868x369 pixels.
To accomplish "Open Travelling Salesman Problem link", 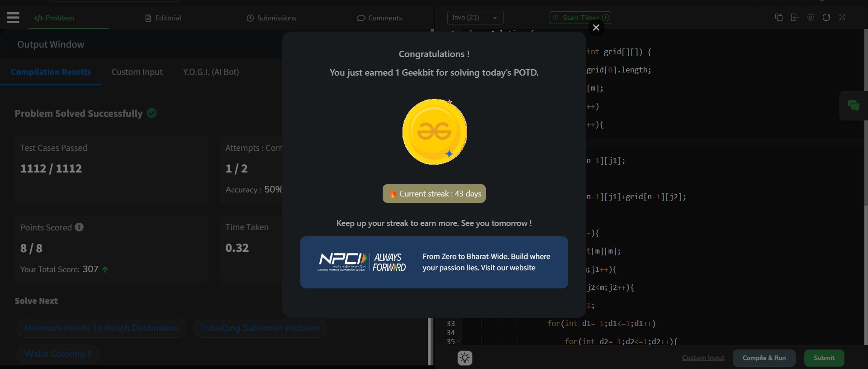I will 260,328.
